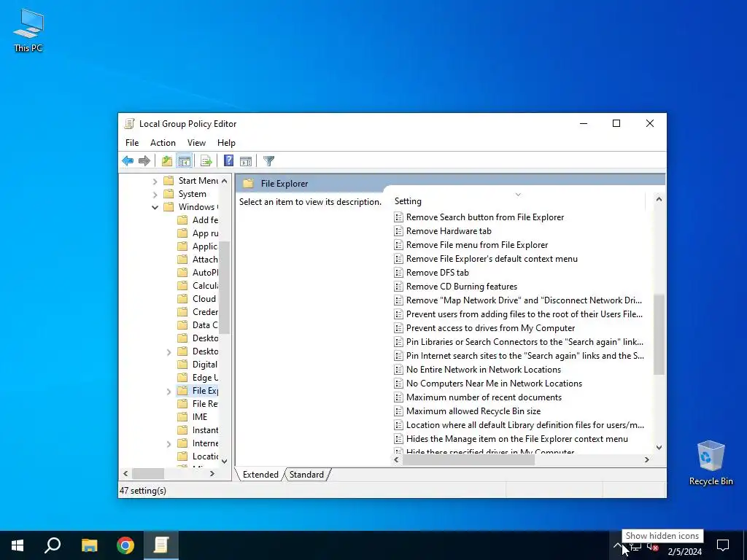Click settings list scroll down arrow
This screenshot has height=560, width=747.
[659, 447]
